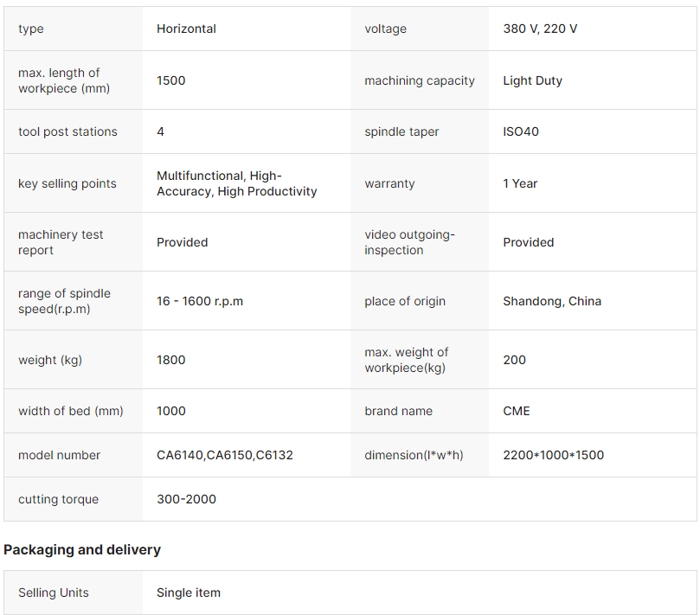The image size is (700, 615).
Task: Click the 'machinery test report' label
Action: (61, 242)
